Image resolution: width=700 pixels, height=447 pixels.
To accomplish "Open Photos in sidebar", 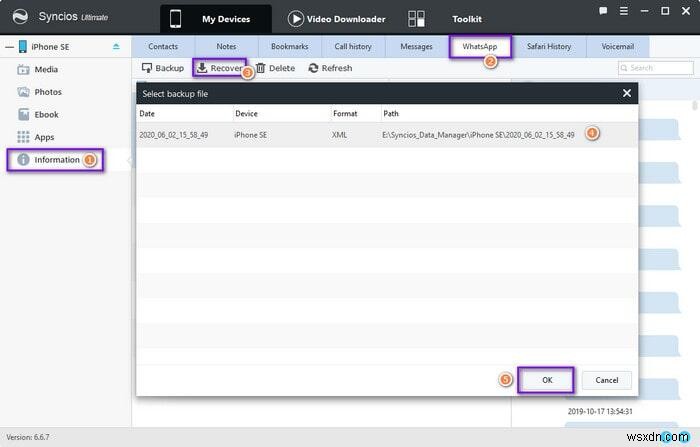I will [x=48, y=92].
